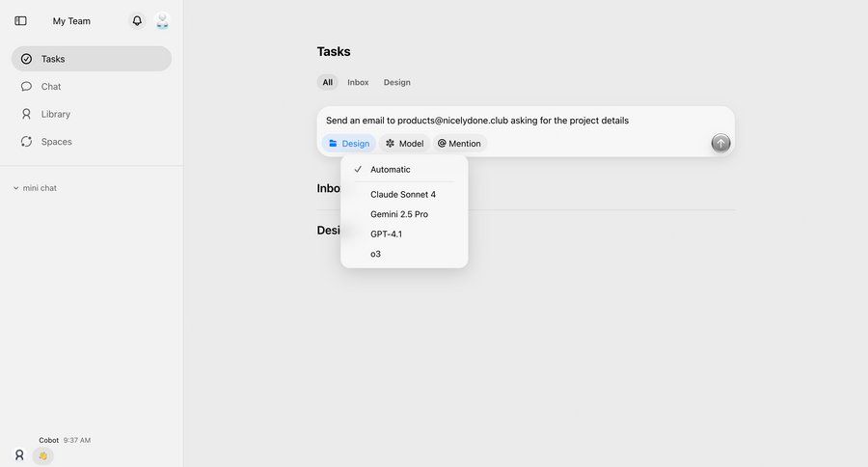Click the Tasks checkmark circle icon
Image resolution: width=868 pixels, height=467 pixels.
[x=26, y=59]
